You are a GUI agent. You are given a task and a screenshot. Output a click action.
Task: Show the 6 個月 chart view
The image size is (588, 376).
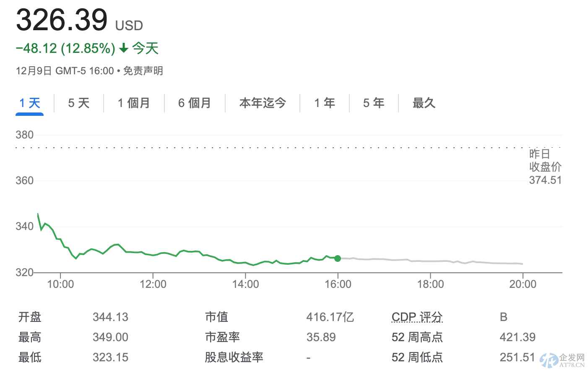(195, 103)
